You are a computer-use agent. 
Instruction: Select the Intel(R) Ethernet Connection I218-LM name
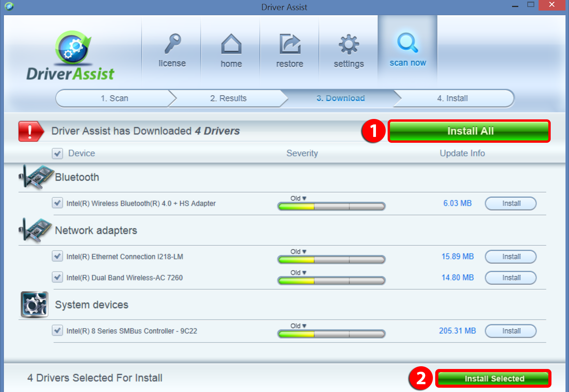pos(125,257)
